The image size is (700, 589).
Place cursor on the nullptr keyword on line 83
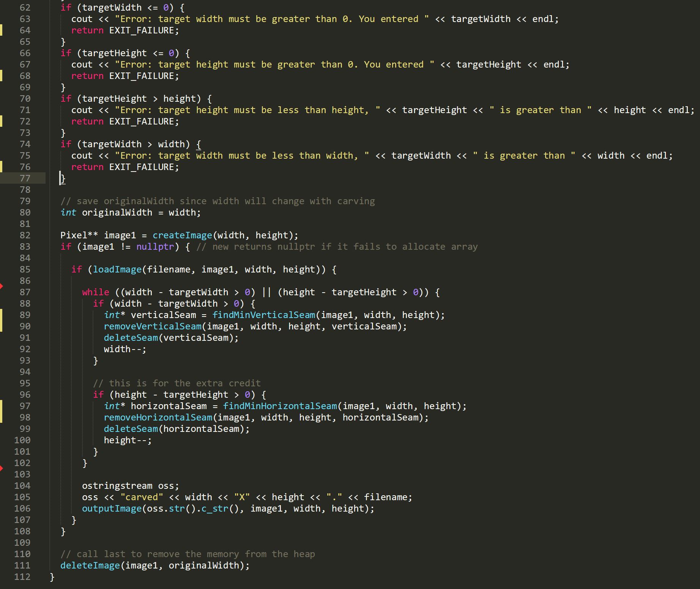click(155, 246)
